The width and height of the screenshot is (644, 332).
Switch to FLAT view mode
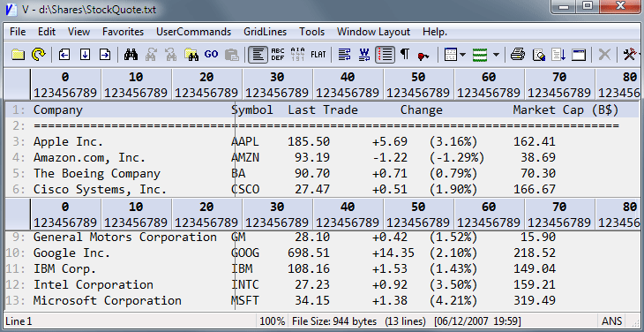coord(318,55)
